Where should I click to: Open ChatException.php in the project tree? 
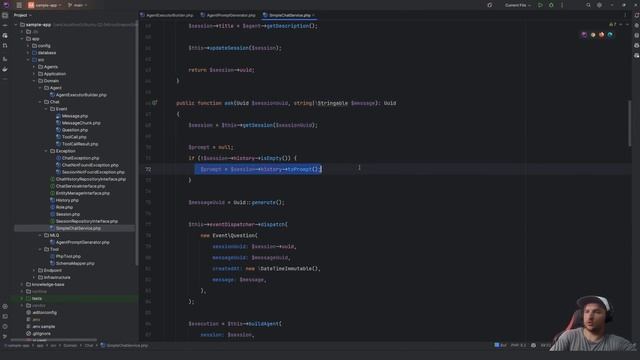(78, 158)
